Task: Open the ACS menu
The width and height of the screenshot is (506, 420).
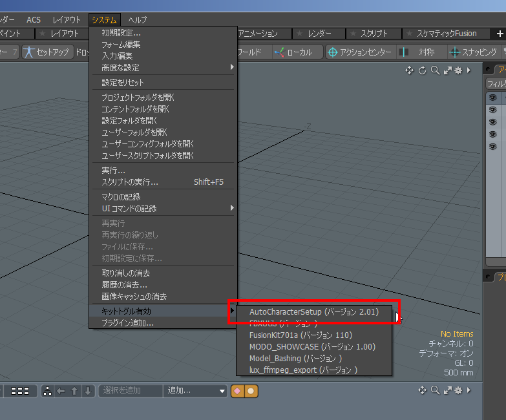Action: [x=34, y=20]
